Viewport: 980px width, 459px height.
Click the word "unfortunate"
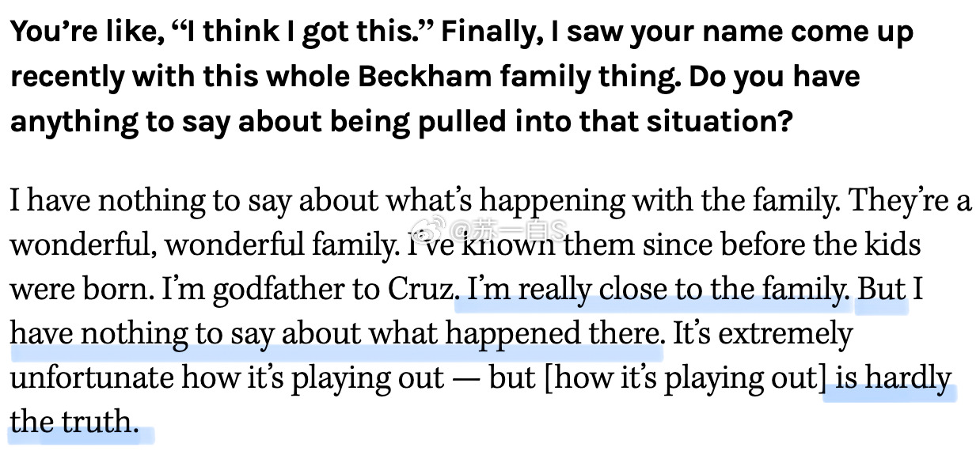(92, 379)
